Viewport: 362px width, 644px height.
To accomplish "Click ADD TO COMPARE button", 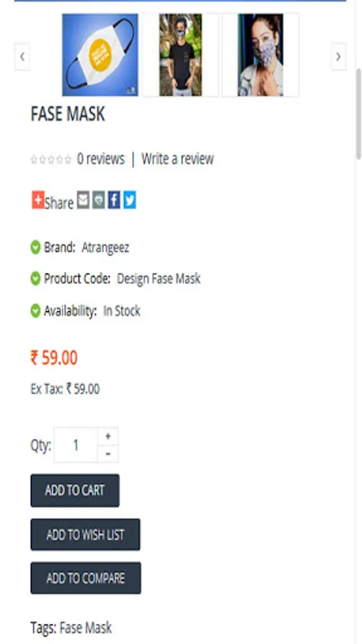I will pyautogui.click(x=86, y=578).
